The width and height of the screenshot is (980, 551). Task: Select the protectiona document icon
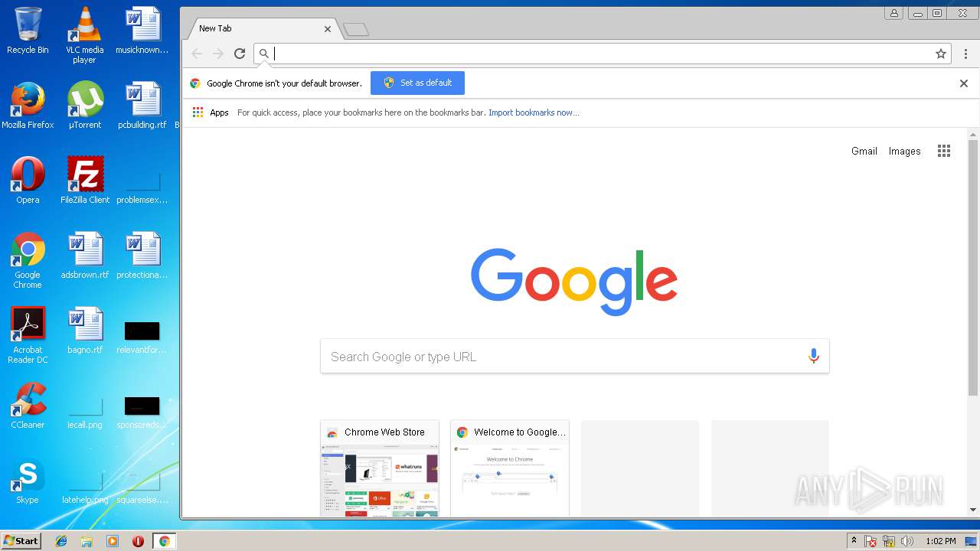click(x=142, y=256)
